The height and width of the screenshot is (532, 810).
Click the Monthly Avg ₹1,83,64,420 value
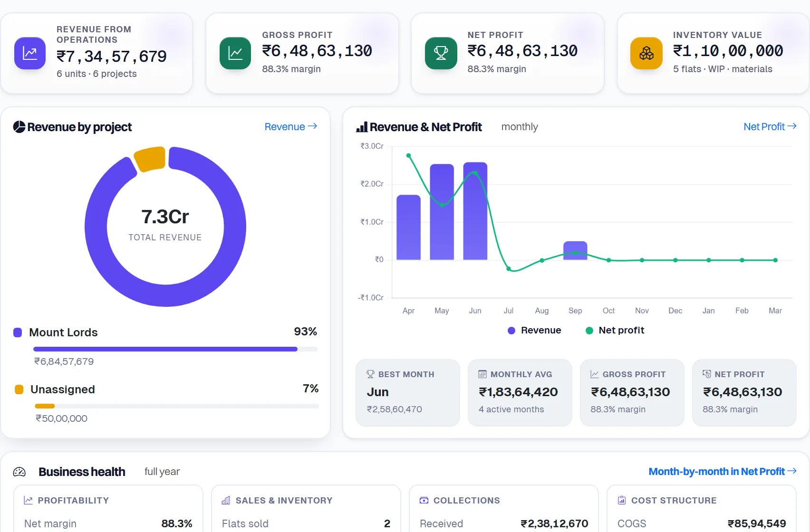click(x=518, y=392)
